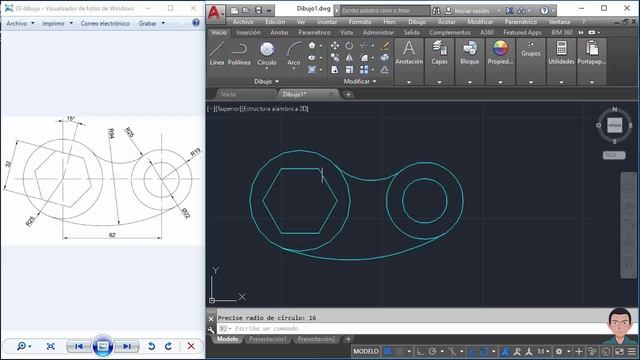Click the keyword search box in title bar
Screen dimensions: 640x360
pos(385,11)
